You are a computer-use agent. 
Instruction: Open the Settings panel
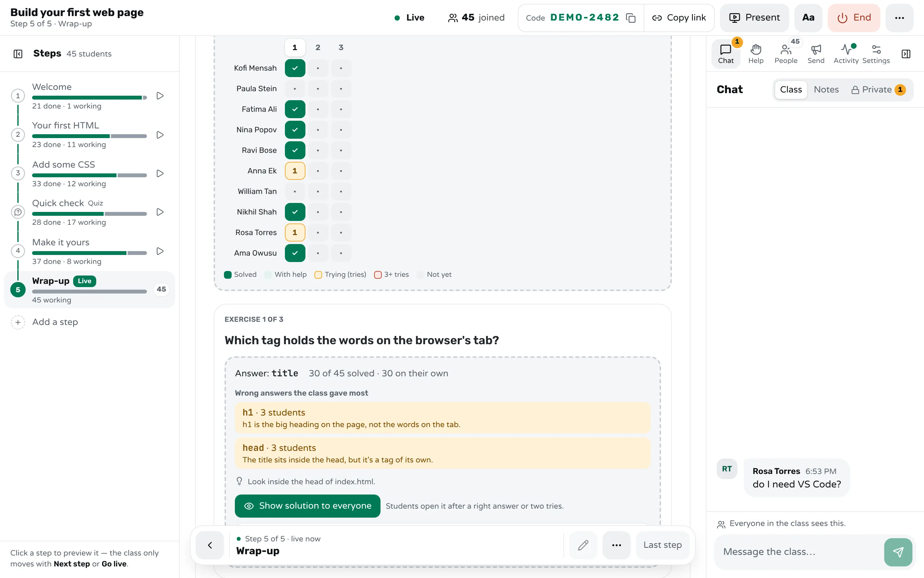click(x=876, y=54)
